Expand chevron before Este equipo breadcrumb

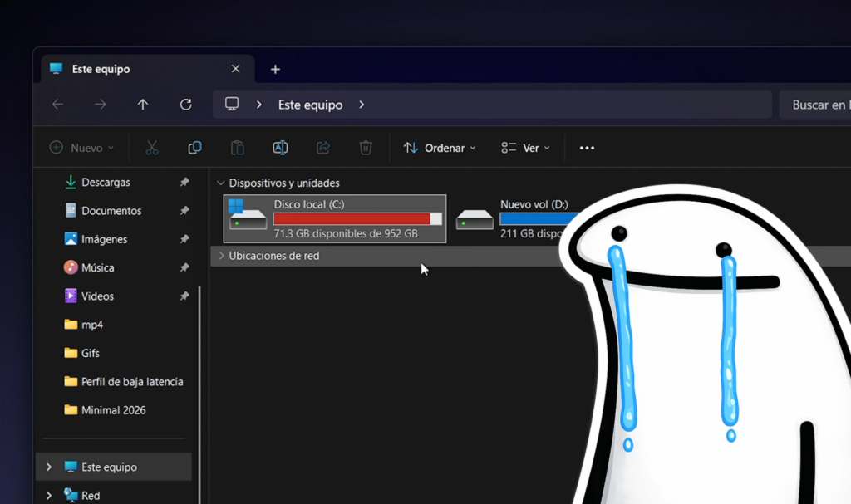coord(259,104)
